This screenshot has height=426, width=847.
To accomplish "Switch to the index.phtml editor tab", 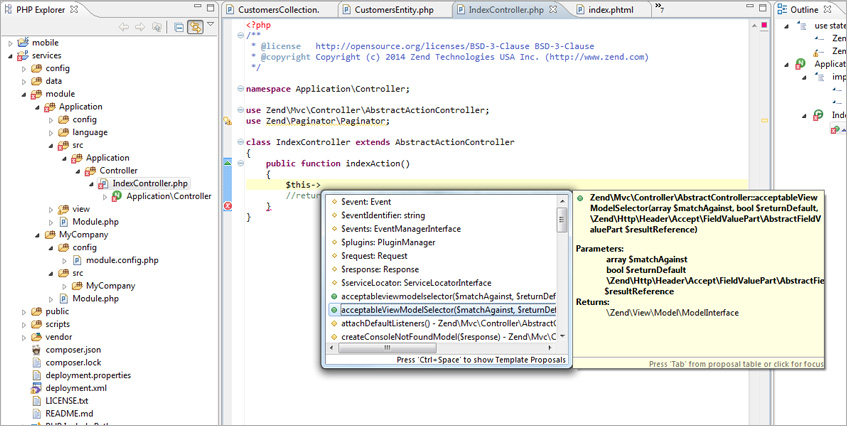I will click(x=612, y=9).
